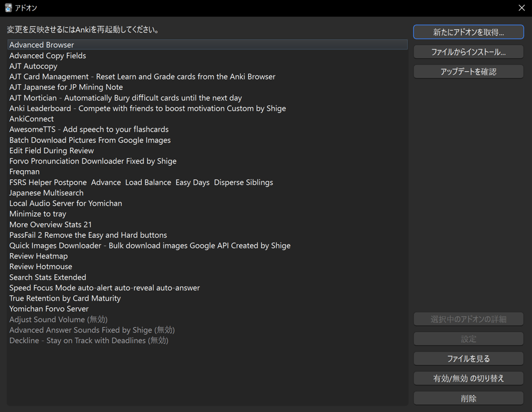Select the AwesomeTTS add-on
Image resolution: width=532 pixels, height=412 pixels.
(89, 129)
